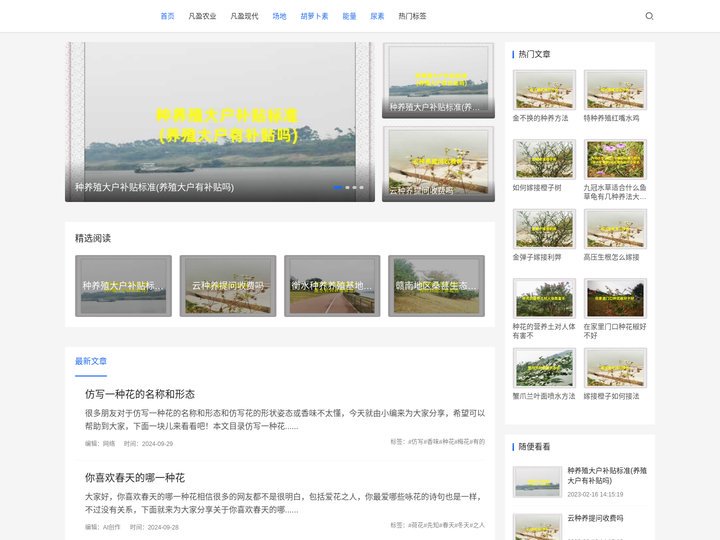Click the 随便看看 section heading
The image size is (720, 540).
click(x=534, y=446)
